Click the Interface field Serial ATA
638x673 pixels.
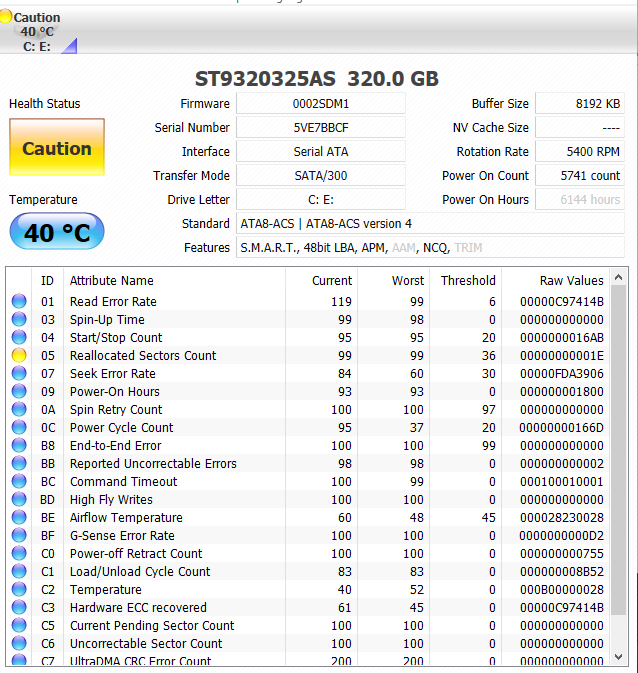321,152
